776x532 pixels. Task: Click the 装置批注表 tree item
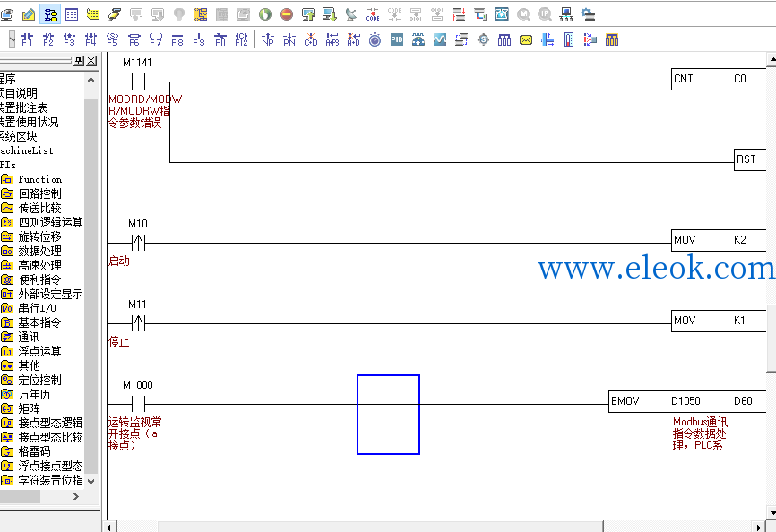[24, 107]
